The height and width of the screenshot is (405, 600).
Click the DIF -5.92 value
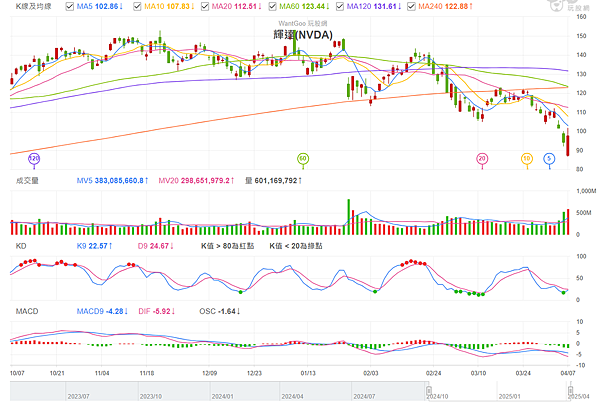(x=157, y=311)
